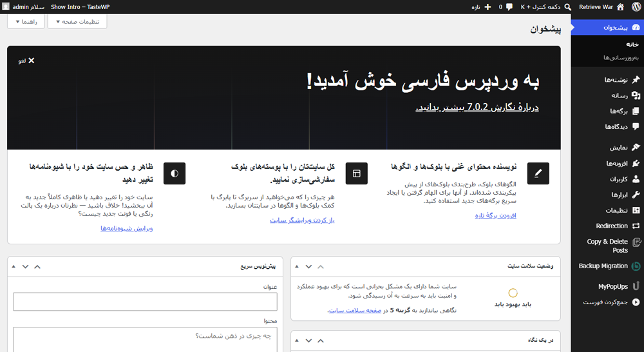Move the در یک نگاه widget up
Image resolution: width=644 pixels, height=352 pixels.
click(x=321, y=340)
